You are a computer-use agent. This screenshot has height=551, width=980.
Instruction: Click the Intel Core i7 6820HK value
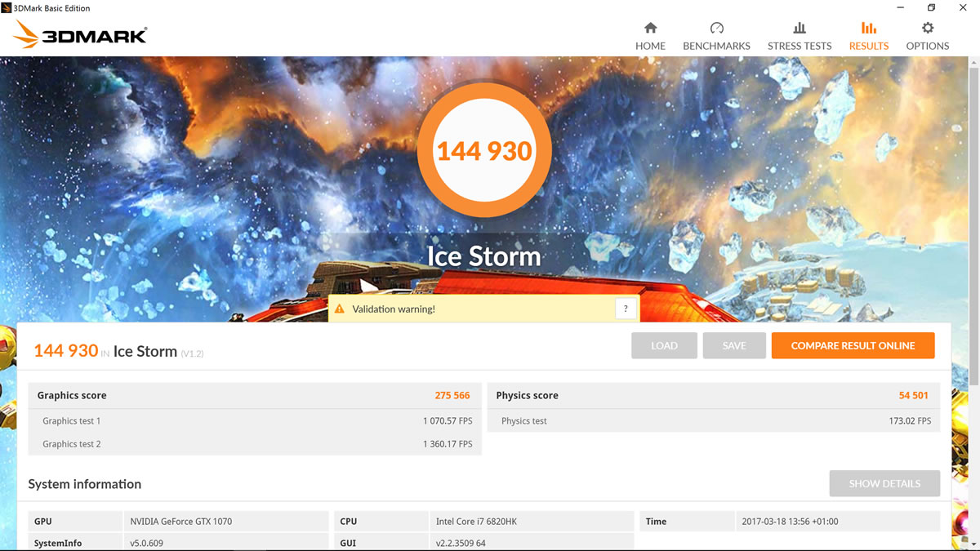pyautogui.click(x=476, y=522)
